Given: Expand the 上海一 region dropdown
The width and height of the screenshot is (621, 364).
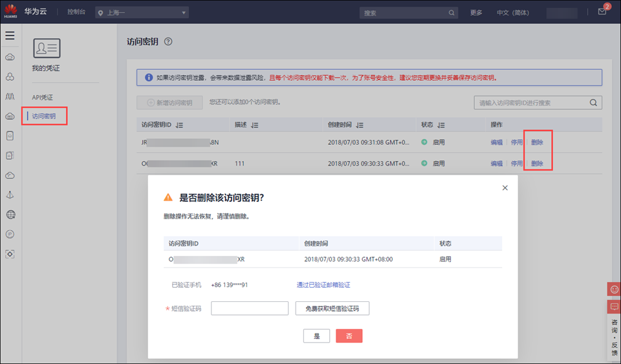Looking at the screenshot, I should [142, 13].
